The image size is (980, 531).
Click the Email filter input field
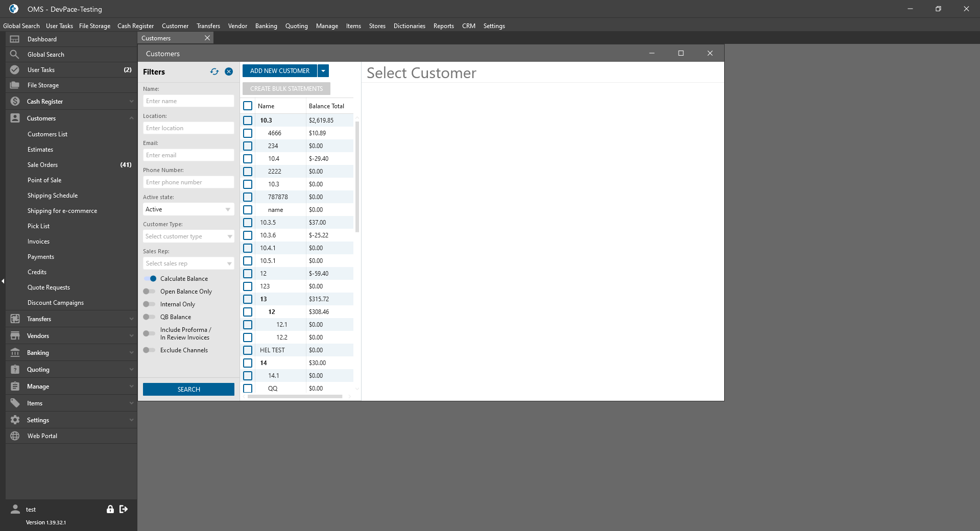188,155
